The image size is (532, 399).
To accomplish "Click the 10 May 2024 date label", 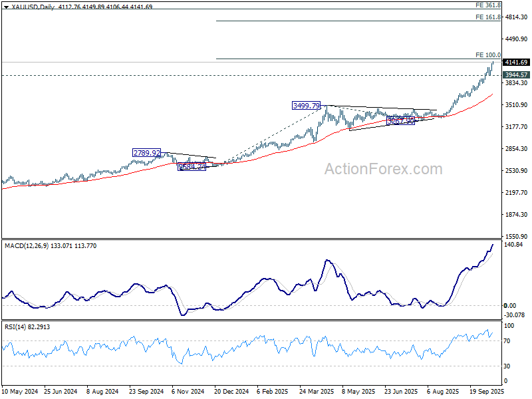I will (20, 392).
